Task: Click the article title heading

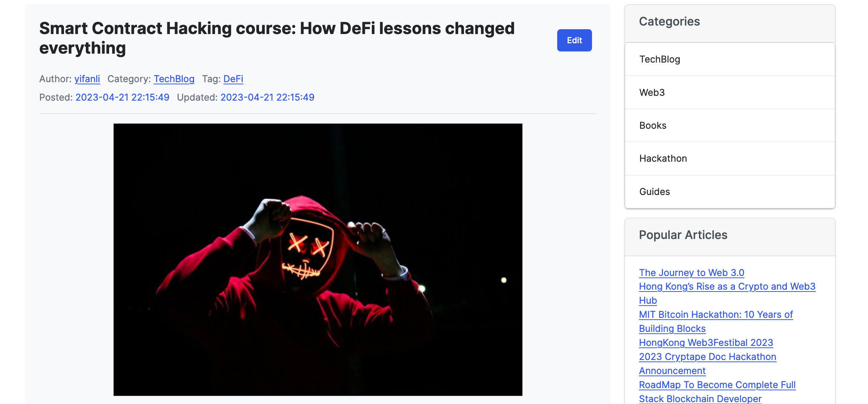Action: 277,38
